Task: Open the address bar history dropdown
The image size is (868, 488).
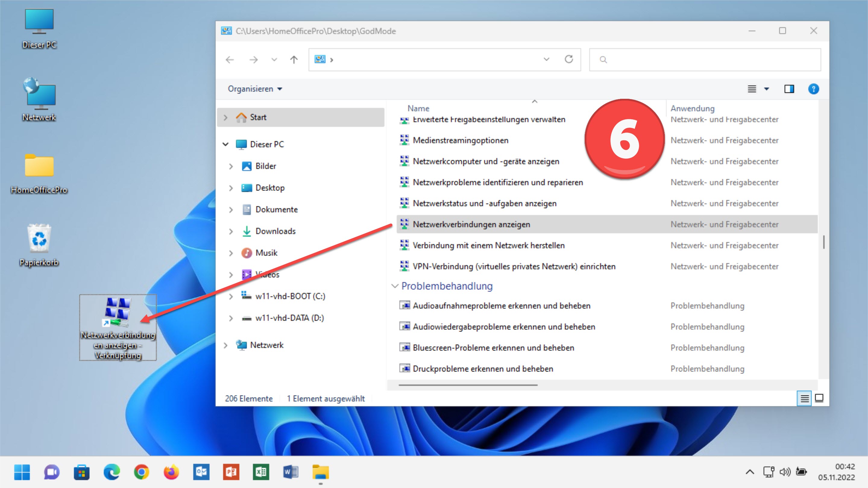Action: coord(546,59)
